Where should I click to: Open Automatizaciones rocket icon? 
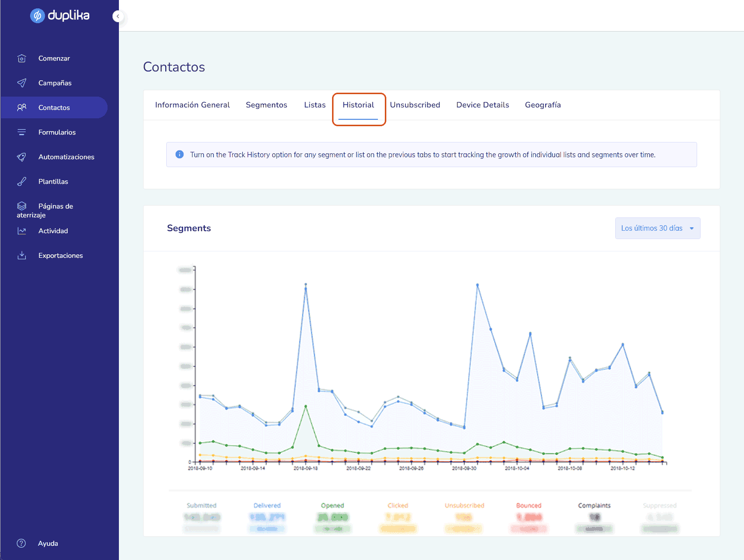pyautogui.click(x=22, y=157)
